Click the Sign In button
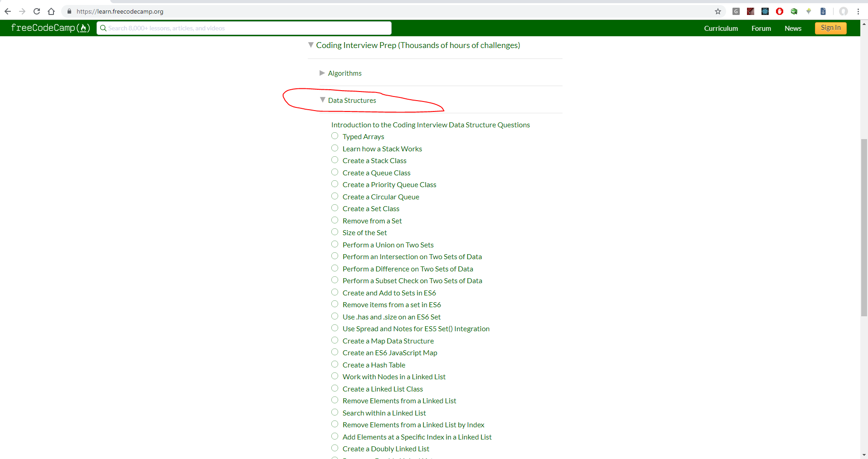 830,28
